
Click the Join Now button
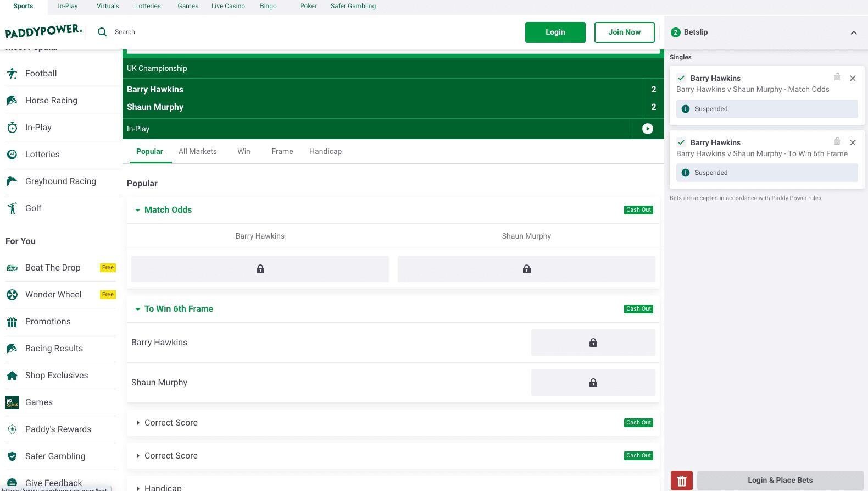click(x=625, y=32)
